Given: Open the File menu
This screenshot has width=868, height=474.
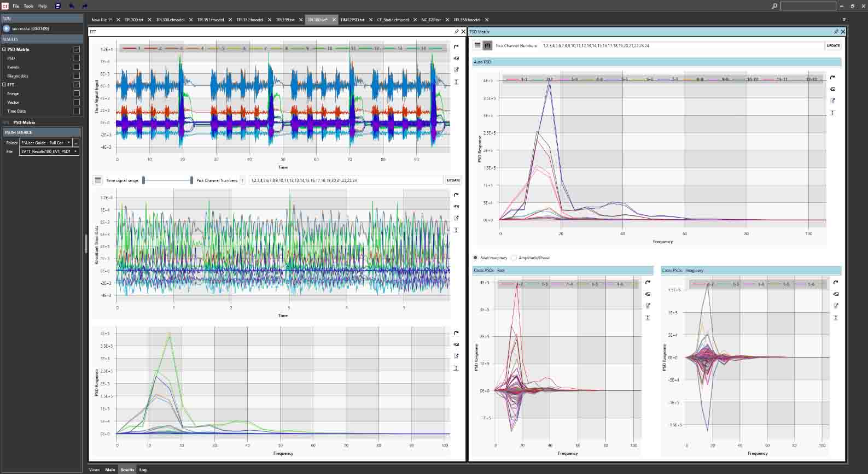Looking at the screenshot, I should click(16, 6).
